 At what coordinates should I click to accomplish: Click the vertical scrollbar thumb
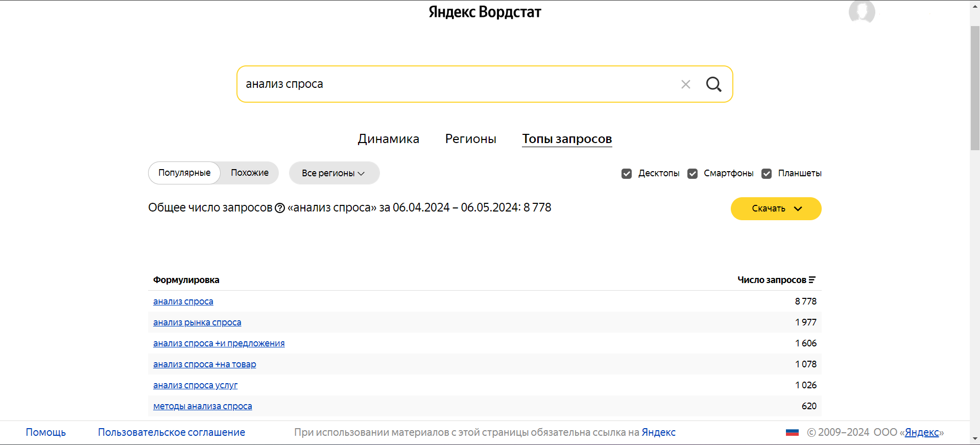(975, 87)
